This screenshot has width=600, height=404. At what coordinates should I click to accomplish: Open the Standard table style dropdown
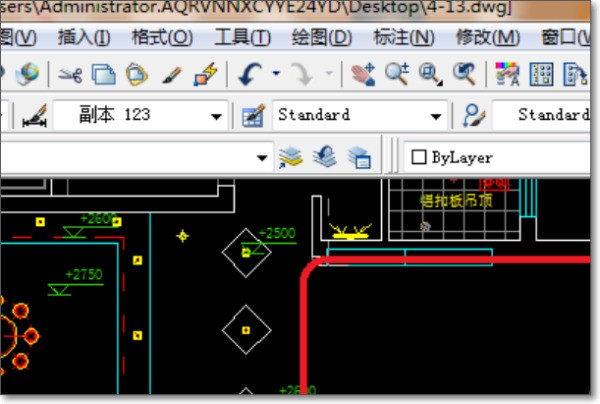(360, 115)
